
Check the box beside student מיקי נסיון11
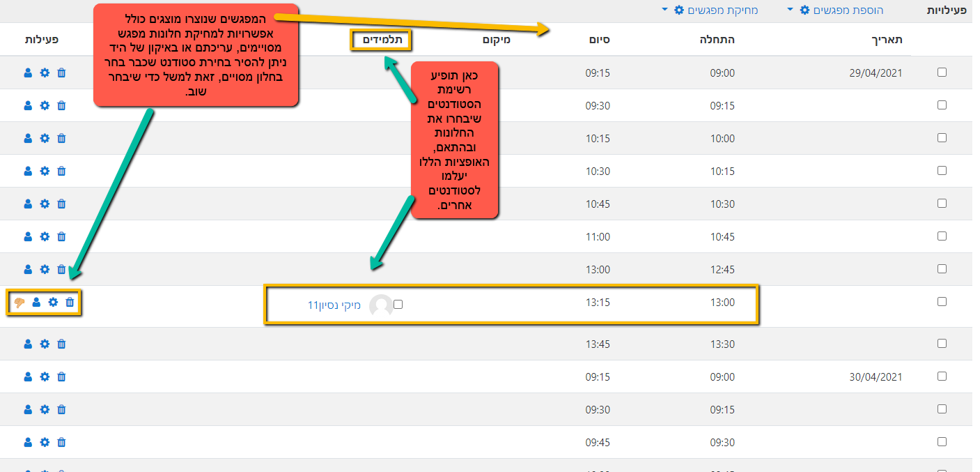[398, 305]
